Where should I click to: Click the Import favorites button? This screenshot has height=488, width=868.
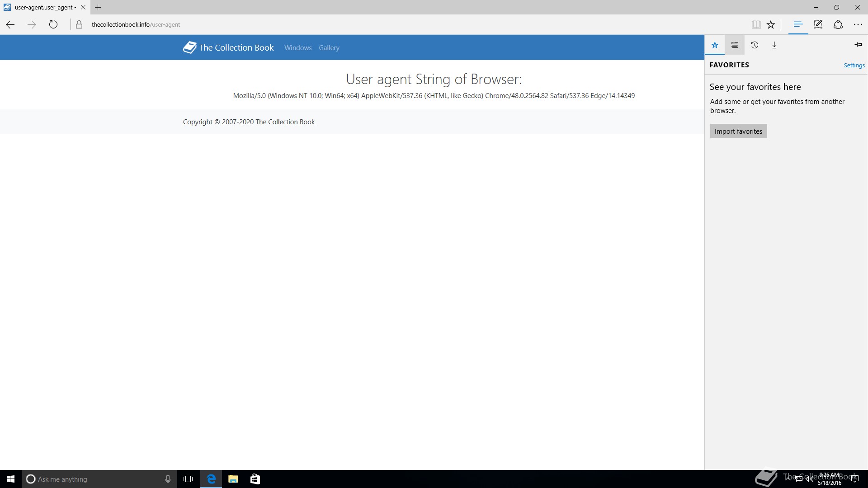(738, 131)
